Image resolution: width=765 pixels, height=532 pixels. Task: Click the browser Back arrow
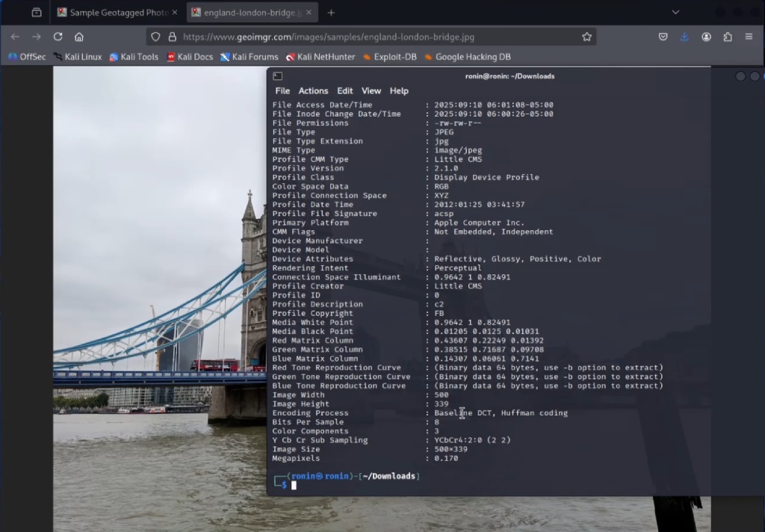click(x=15, y=37)
